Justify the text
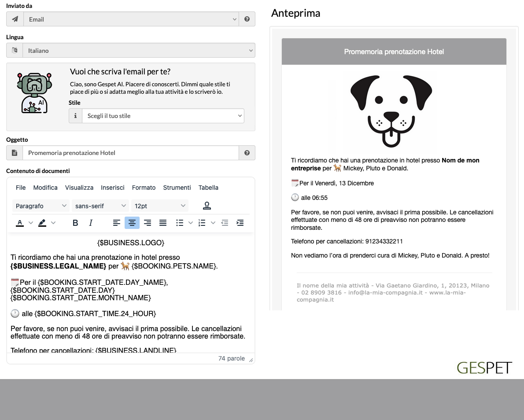524x420 pixels. (163, 222)
